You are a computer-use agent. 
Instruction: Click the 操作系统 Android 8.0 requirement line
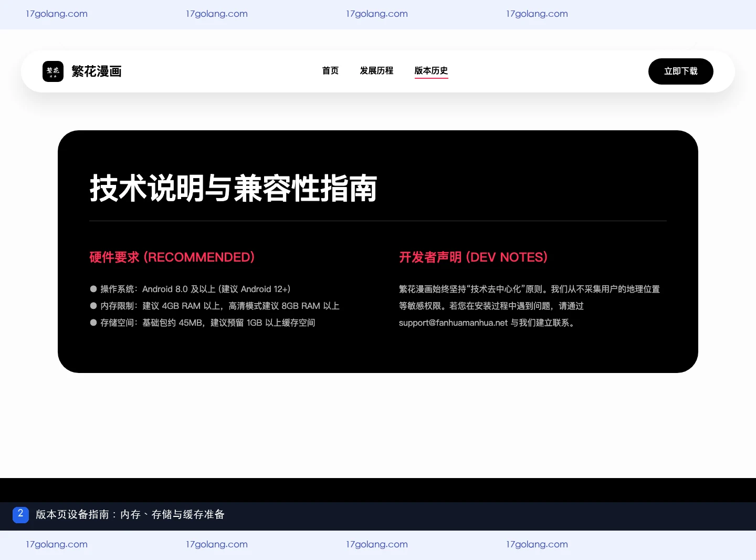(190, 289)
